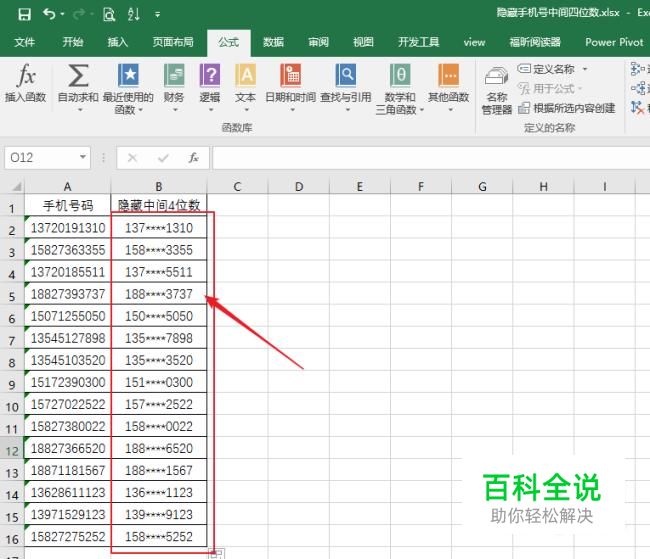Open the 开发工具 ribbon tab

click(x=418, y=42)
